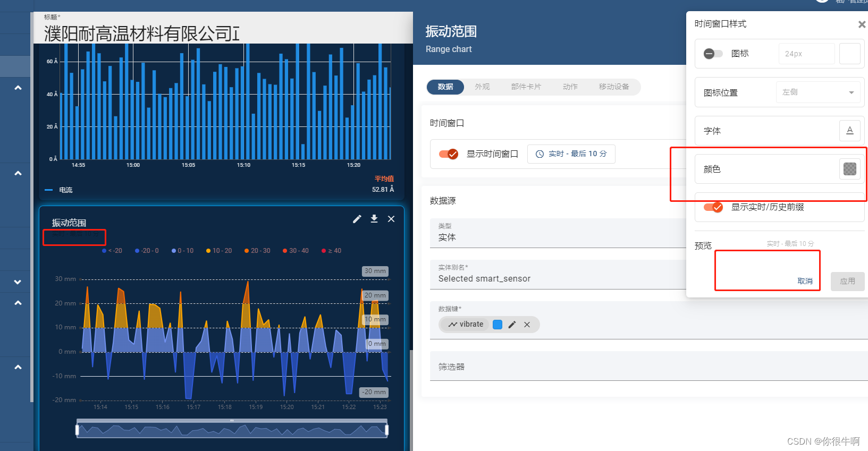Edit the vibrate data key
868x451 pixels.
(x=512, y=325)
